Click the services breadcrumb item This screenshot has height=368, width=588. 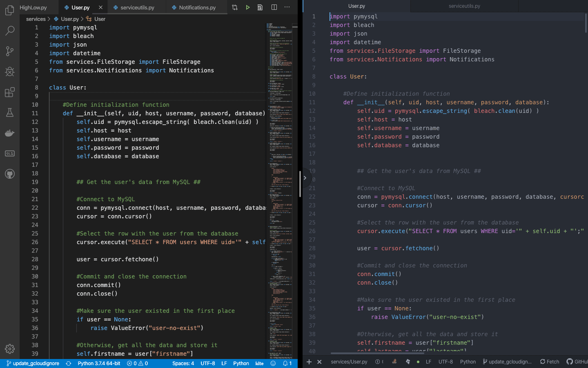[x=36, y=19]
